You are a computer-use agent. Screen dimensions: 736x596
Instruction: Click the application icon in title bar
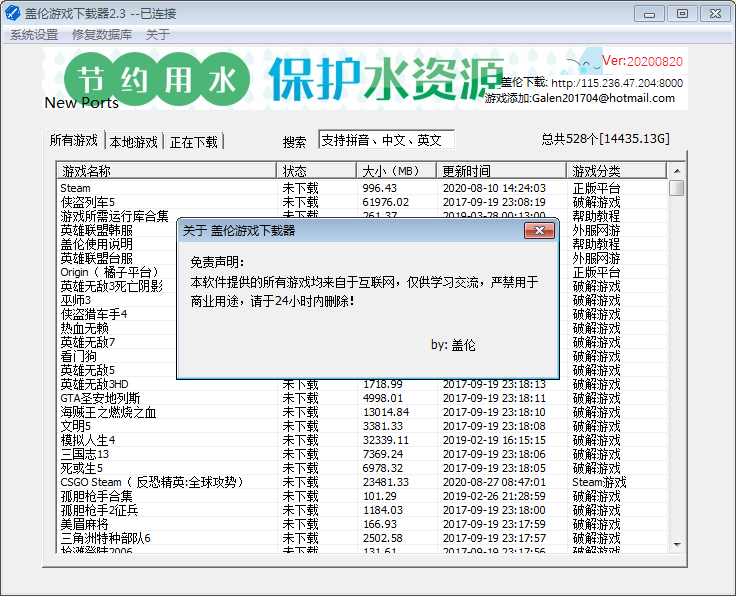12,13
